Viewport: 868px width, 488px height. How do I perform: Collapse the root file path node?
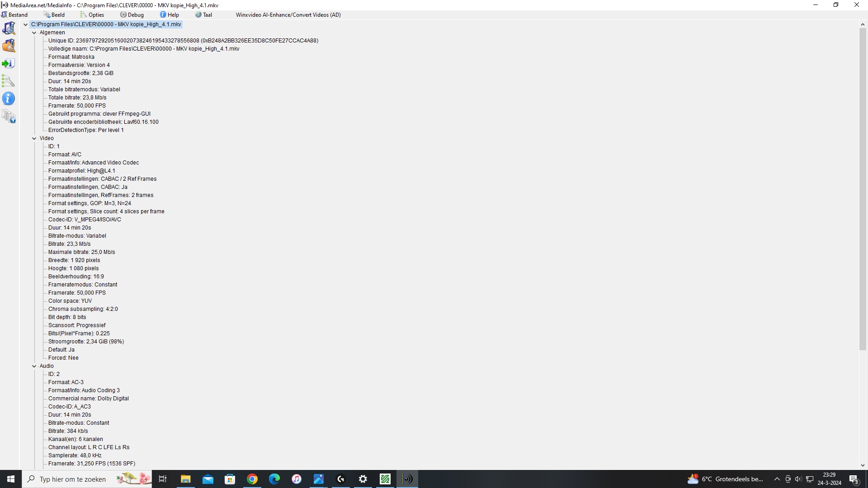[x=25, y=24]
